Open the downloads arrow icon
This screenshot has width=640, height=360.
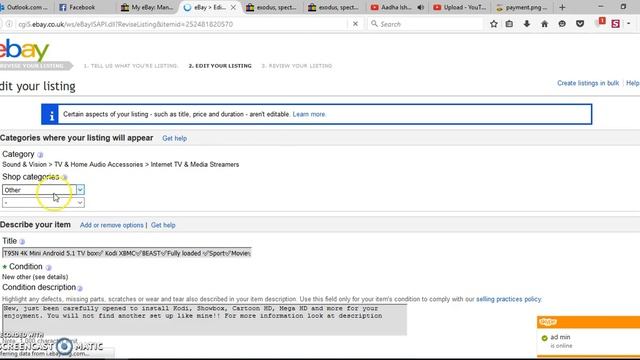(x=527, y=24)
